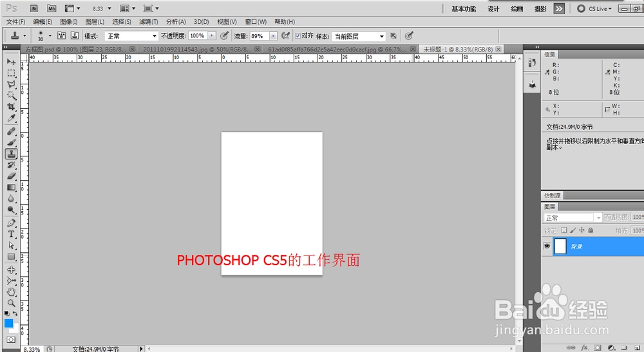Select the Magic Wand tool
644x352 pixels.
[x=11, y=96]
